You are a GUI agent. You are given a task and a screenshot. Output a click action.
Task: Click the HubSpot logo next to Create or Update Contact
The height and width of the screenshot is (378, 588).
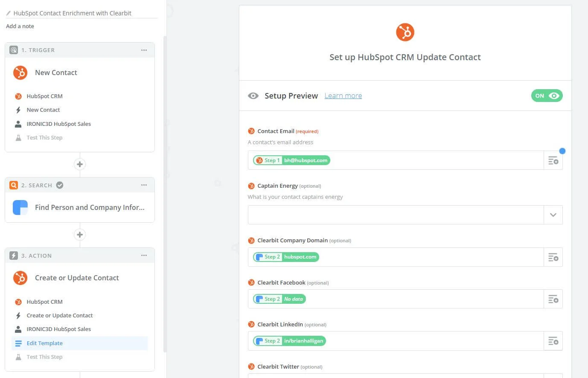coord(20,278)
